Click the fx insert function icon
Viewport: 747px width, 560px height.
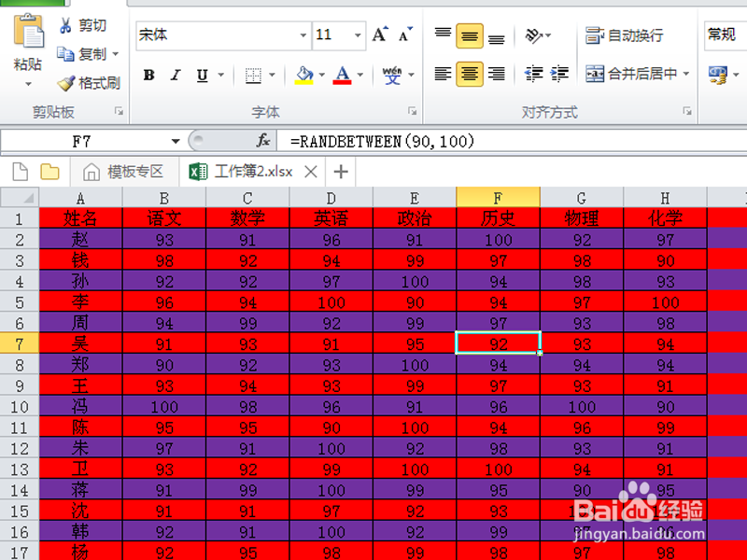click(x=263, y=141)
